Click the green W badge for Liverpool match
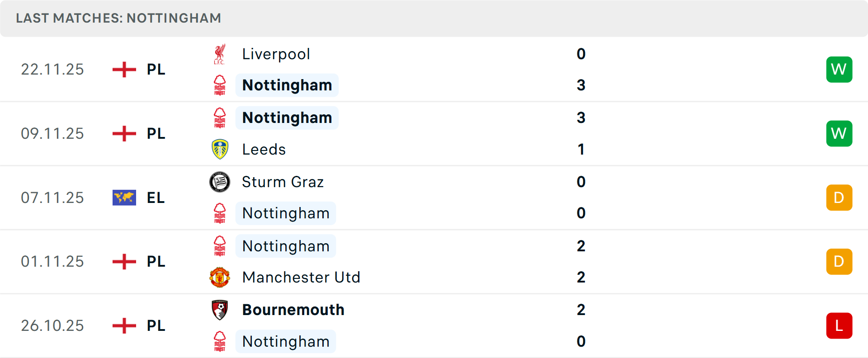This screenshot has height=358, width=868. pyautogui.click(x=839, y=70)
